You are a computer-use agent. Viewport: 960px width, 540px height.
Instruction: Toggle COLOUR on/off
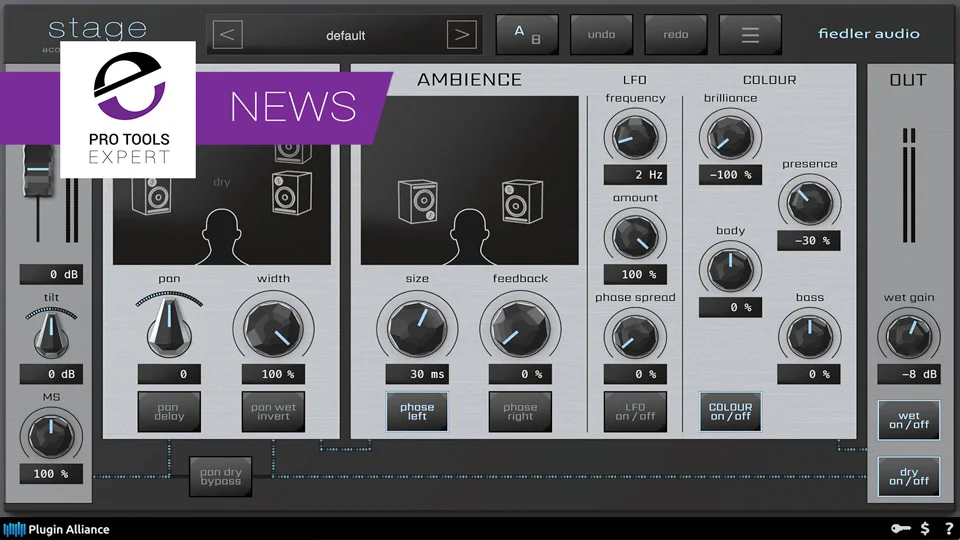point(730,411)
